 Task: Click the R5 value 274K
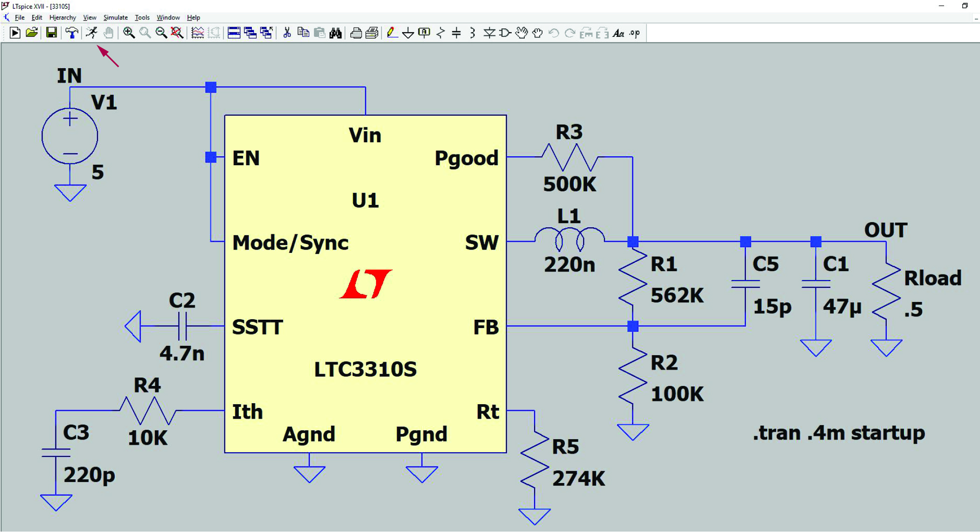pyautogui.click(x=578, y=478)
